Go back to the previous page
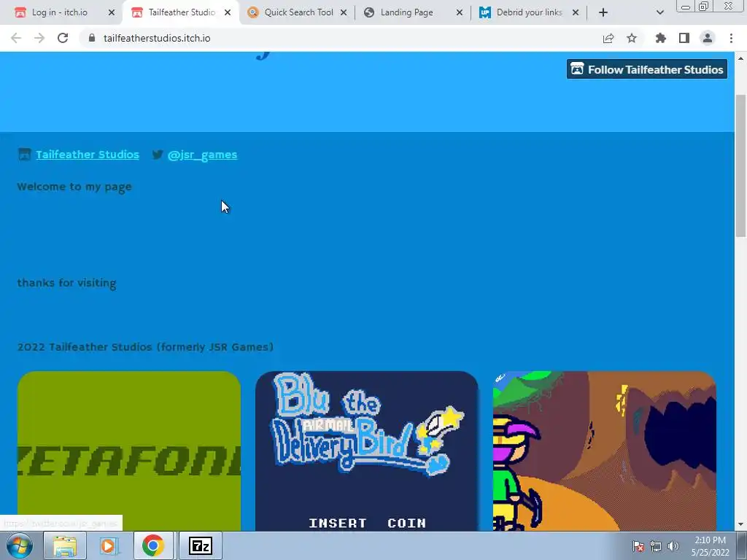This screenshot has width=747, height=560. 16,38
